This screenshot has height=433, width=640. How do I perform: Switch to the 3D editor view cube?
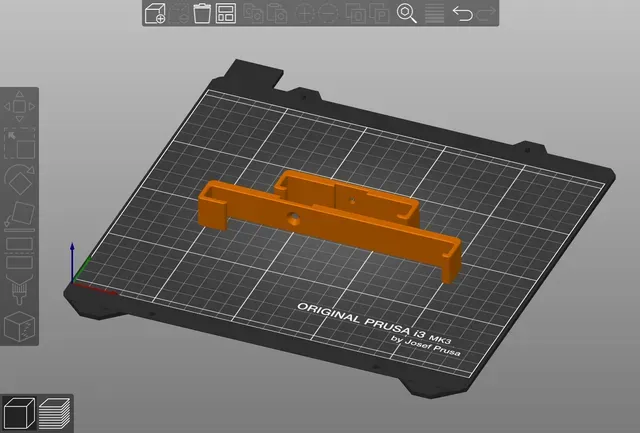pos(19,413)
